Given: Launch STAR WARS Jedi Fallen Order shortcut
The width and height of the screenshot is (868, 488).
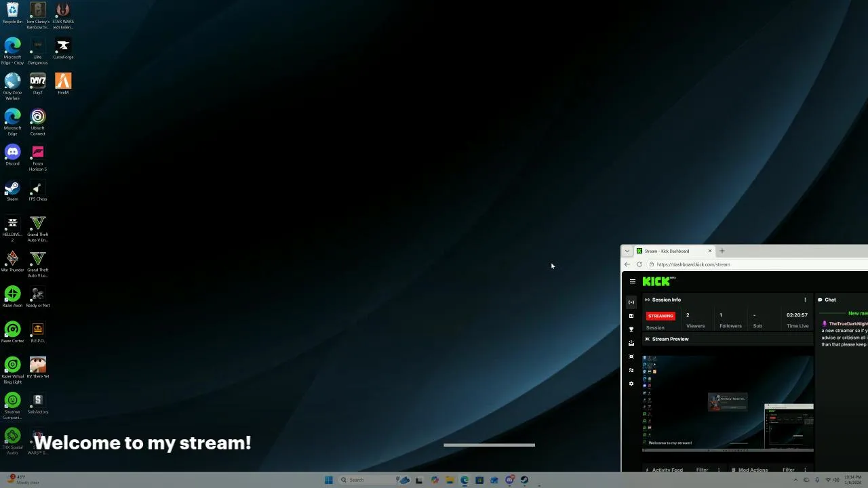Looking at the screenshot, I should click(x=63, y=15).
